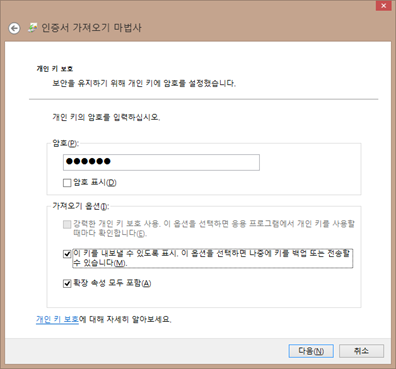Enable the 암호 표시 checkbox
The image size is (396, 369).
click(67, 183)
